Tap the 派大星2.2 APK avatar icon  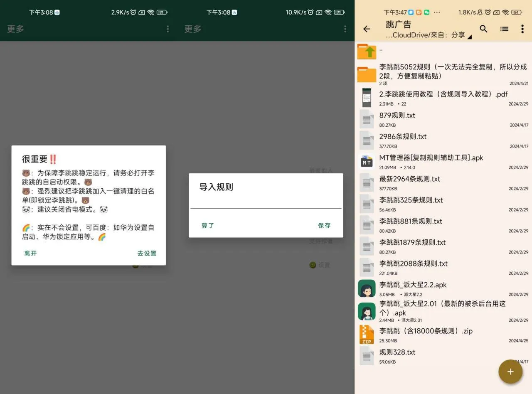pos(367,288)
